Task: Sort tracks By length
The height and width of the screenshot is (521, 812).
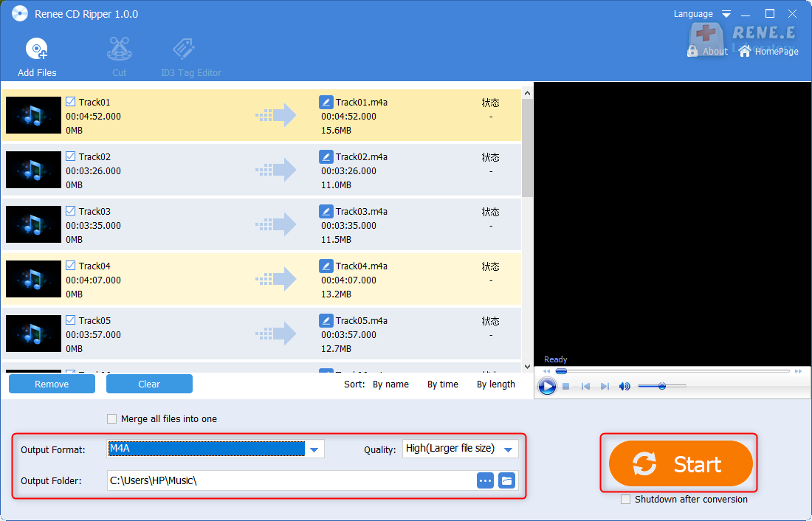Action: (495, 384)
